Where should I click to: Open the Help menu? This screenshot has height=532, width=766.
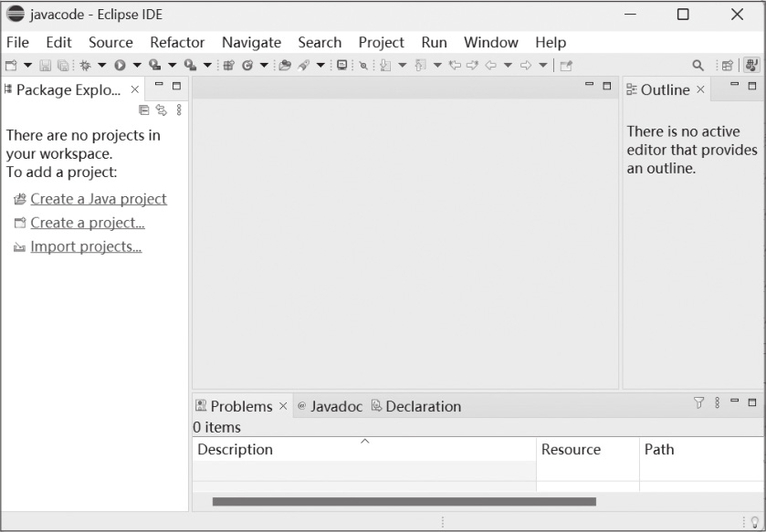[551, 43]
